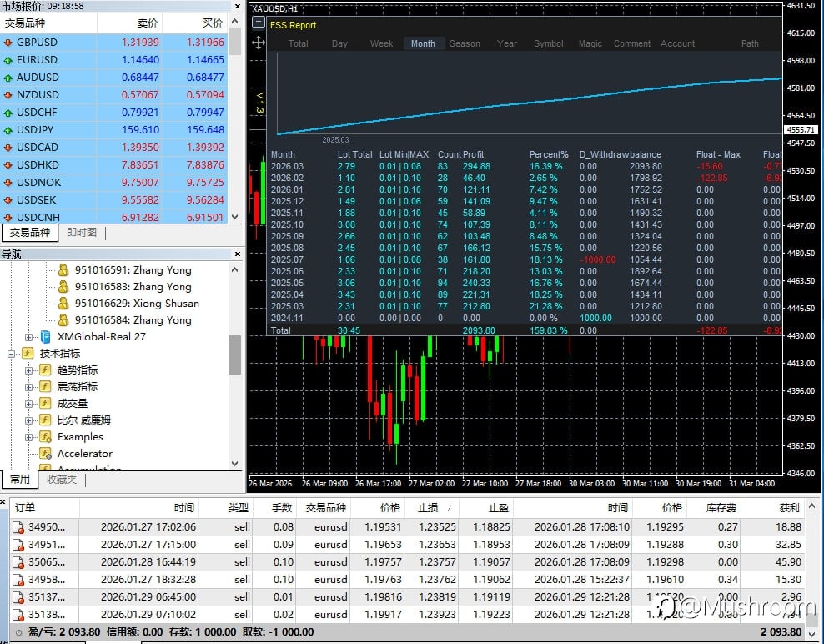Image resolution: width=824 pixels, height=644 pixels.
Task: Click order icon for the 35065 row
Action: pos(18,562)
